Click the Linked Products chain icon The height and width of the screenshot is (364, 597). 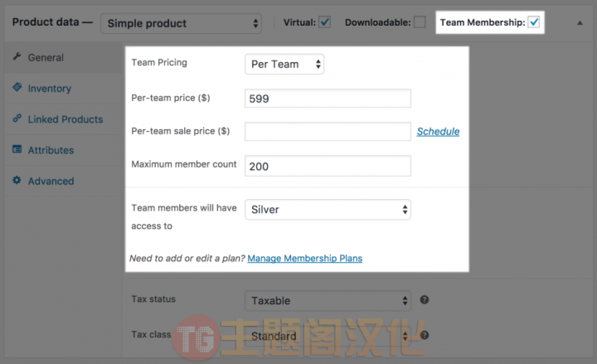[x=17, y=118]
